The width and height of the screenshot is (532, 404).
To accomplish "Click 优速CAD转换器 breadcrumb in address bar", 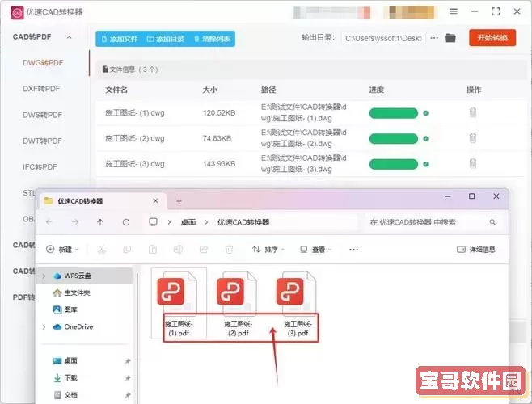I will click(243, 222).
